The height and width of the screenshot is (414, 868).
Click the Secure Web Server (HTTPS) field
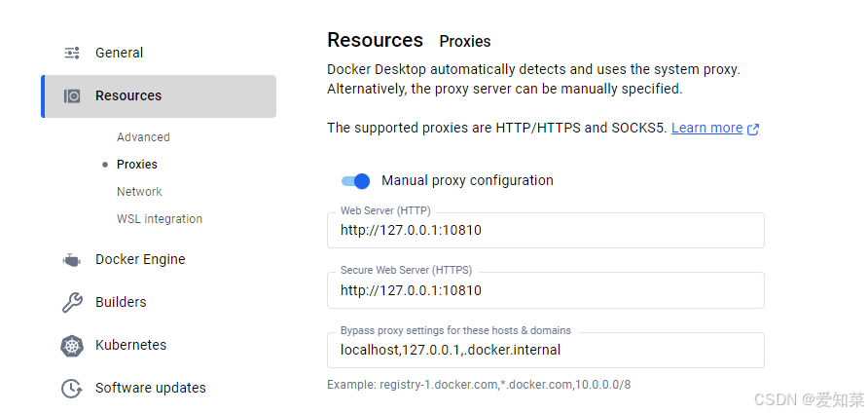tap(545, 290)
